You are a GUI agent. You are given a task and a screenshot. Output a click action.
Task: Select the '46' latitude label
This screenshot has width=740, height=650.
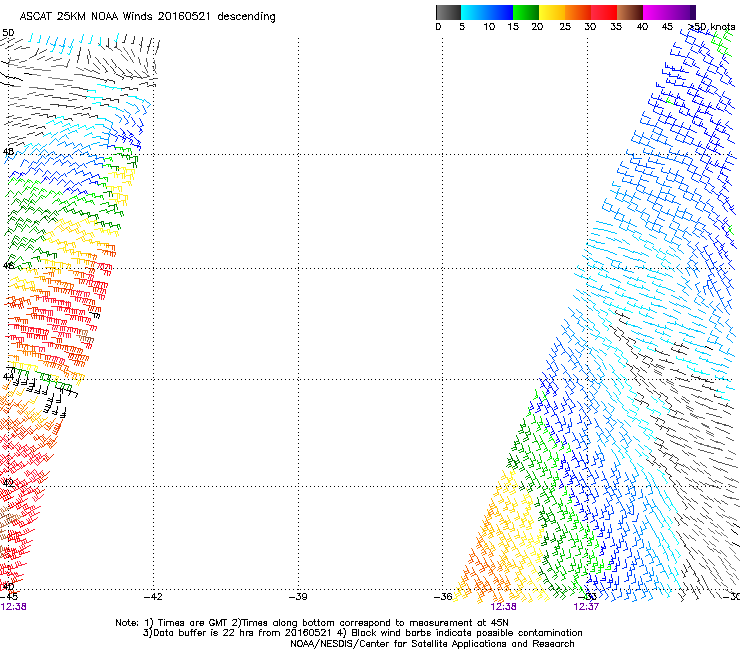click(x=8, y=265)
